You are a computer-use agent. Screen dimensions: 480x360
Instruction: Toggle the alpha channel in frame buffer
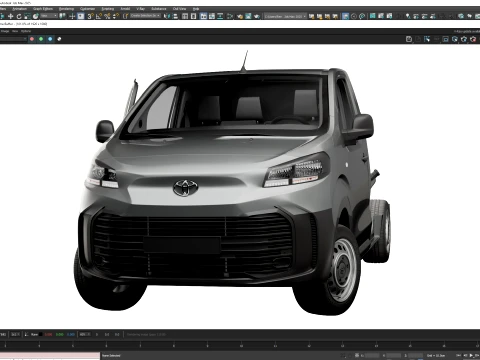(59, 39)
